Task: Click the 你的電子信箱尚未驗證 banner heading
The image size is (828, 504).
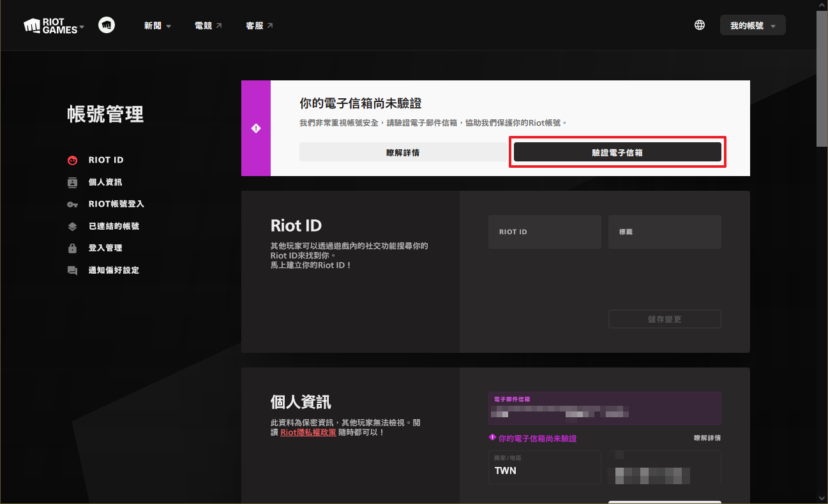Action: [x=361, y=103]
